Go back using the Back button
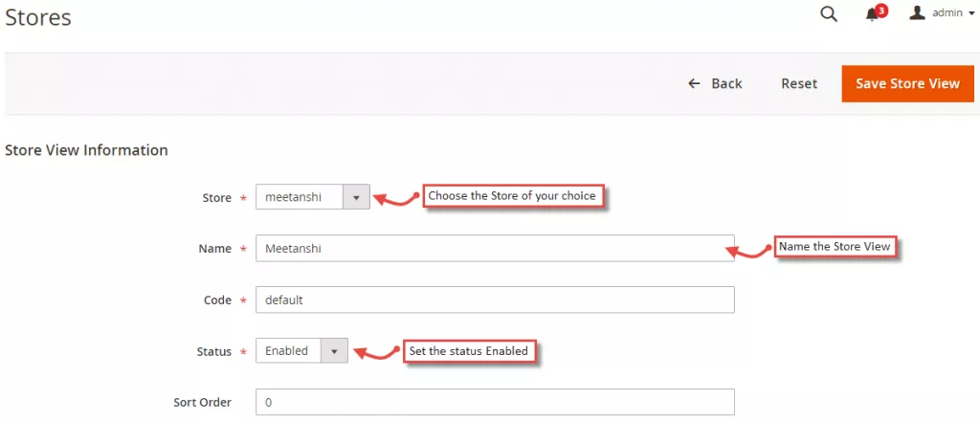Image resolution: width=980 pixels, height=422 pixels. tap(715, 83)
